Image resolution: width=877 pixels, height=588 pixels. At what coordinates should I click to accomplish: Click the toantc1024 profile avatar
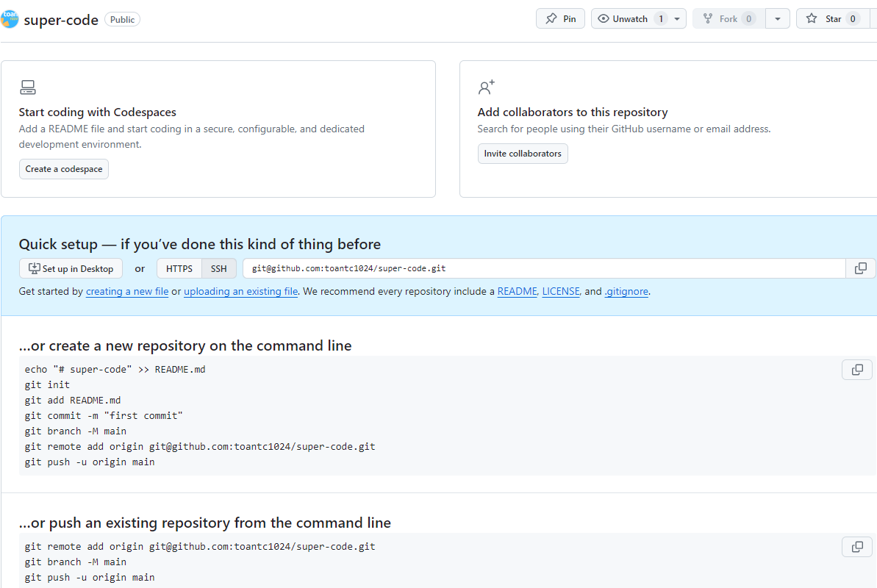pos(10,19)
